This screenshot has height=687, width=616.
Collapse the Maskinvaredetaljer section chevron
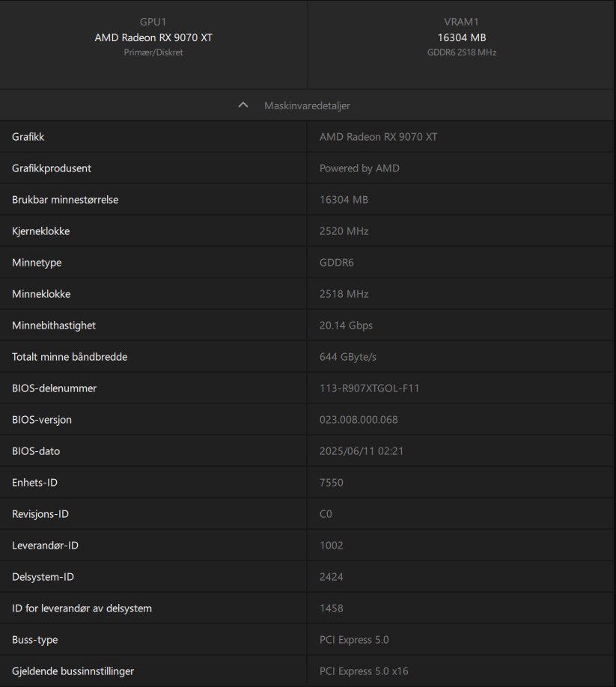click(243, 106)
